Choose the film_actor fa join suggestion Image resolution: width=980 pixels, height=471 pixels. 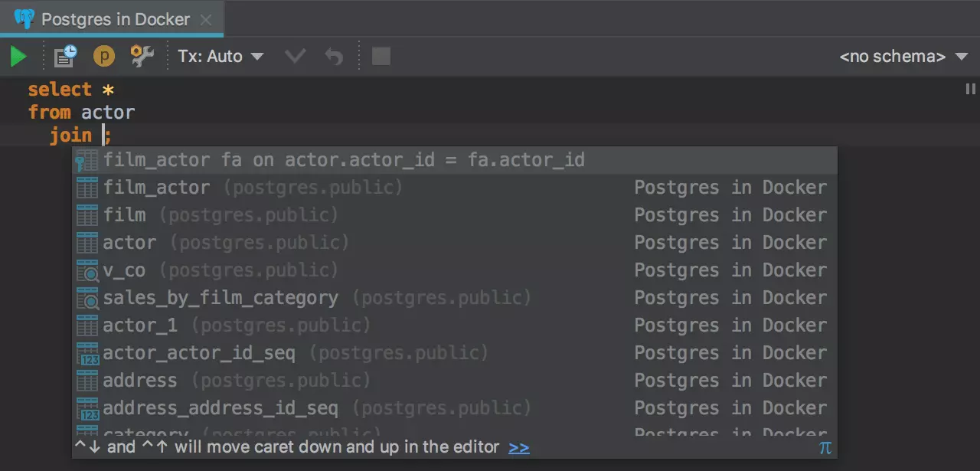point(344,160)
